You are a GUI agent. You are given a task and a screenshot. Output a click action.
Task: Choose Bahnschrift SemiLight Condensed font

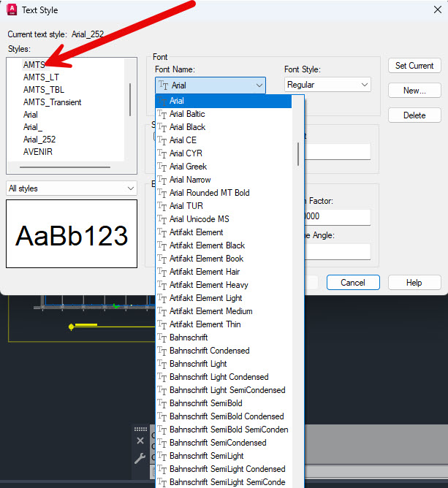click(x=224, y=469)
